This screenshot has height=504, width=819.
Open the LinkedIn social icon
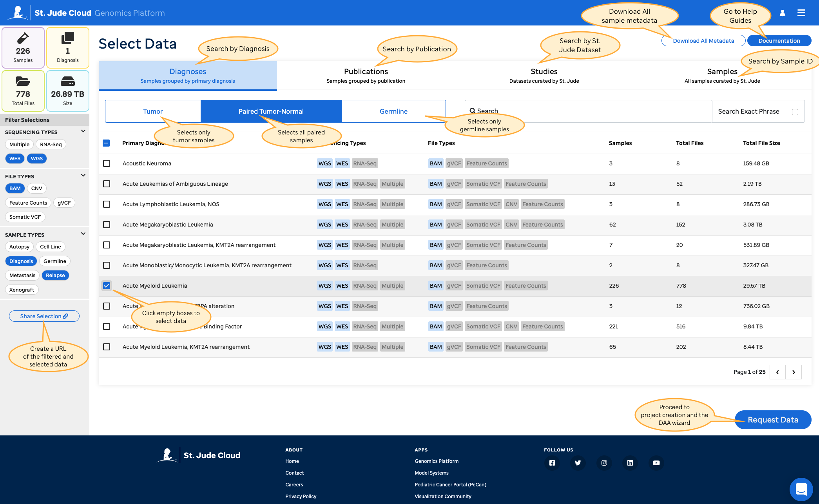click(630, 463)
